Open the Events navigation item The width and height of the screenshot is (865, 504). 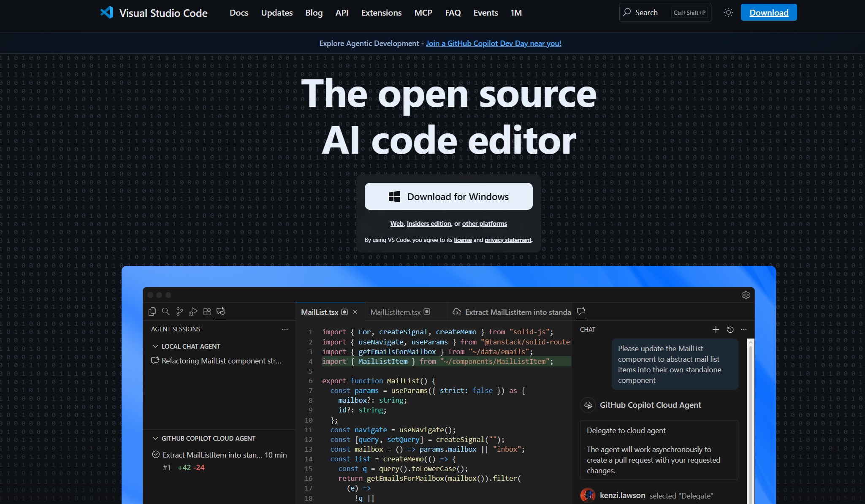coord(486,13)
